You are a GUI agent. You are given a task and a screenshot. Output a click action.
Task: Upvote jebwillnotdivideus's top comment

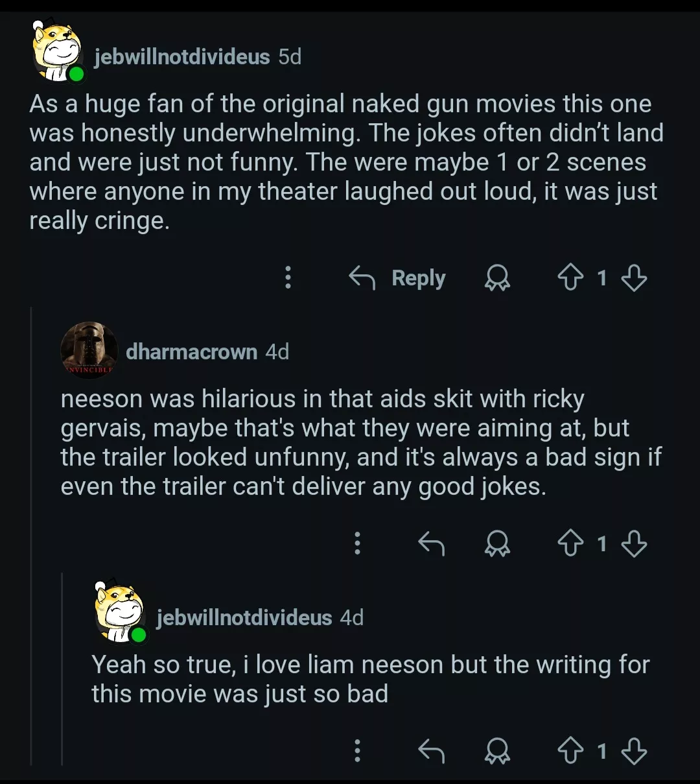570,278
